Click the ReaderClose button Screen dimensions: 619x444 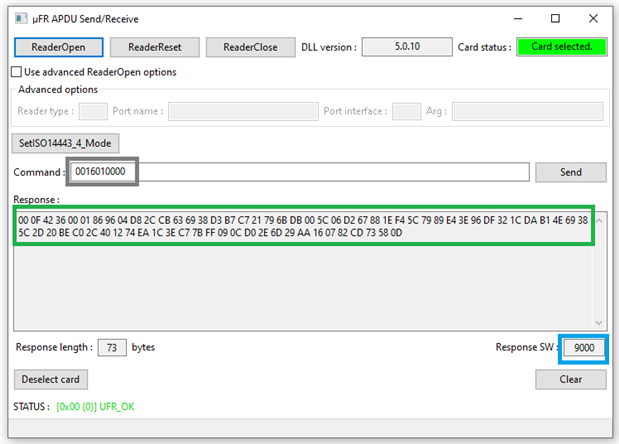point(251,47)
